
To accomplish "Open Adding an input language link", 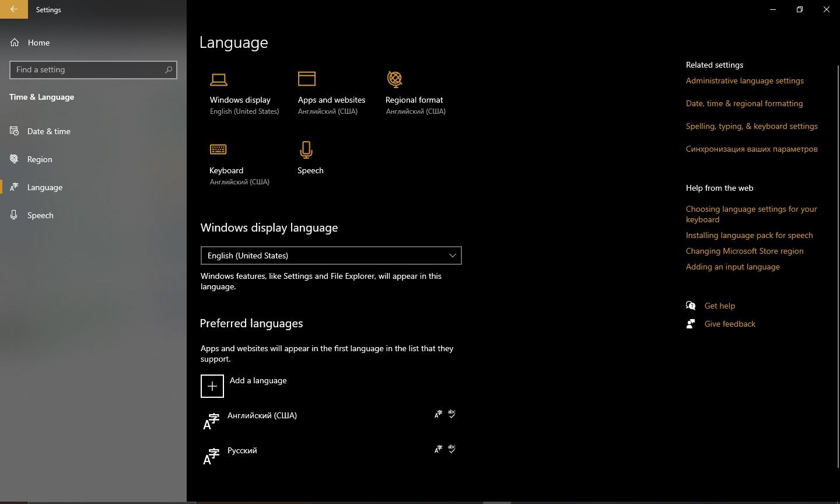I will point(733,267).
